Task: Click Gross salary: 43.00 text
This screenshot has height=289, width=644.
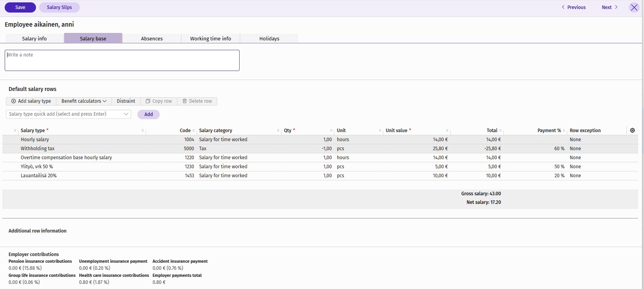Action: (x=481, y=194)
